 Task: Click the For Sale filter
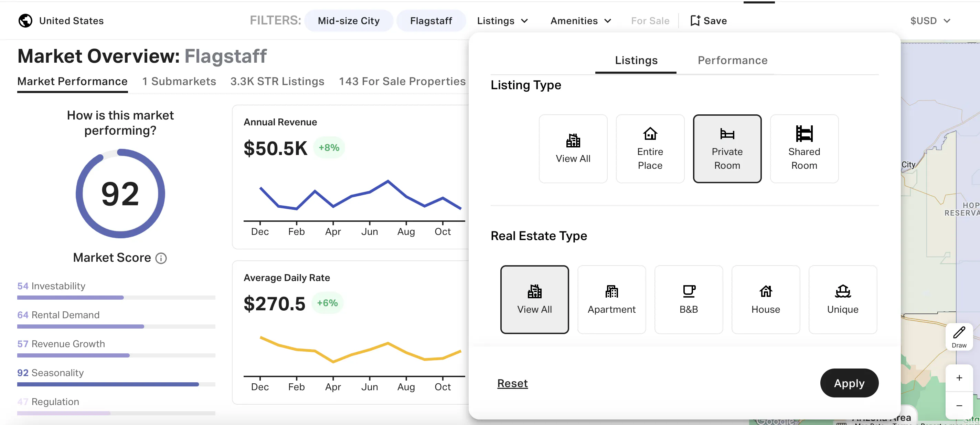pos(650,21)
